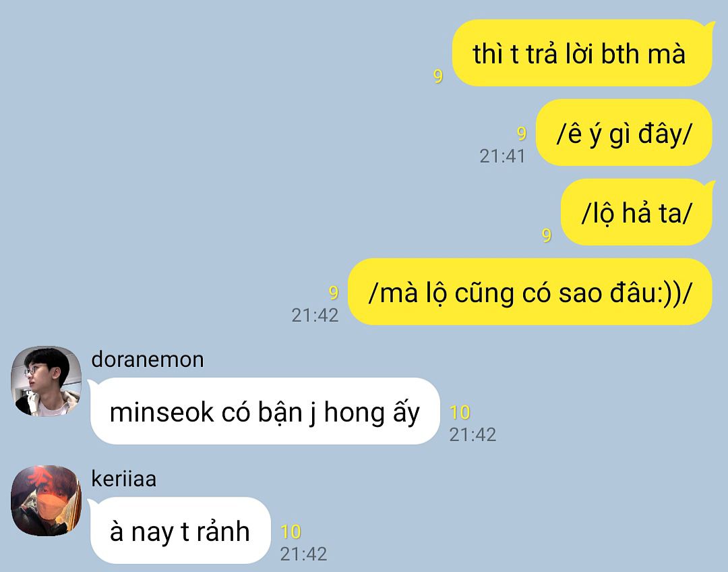This screenshot has width=728, height=572.
Task: Click unread count 10 beside keriiaa's message
Action: [291, 532]
